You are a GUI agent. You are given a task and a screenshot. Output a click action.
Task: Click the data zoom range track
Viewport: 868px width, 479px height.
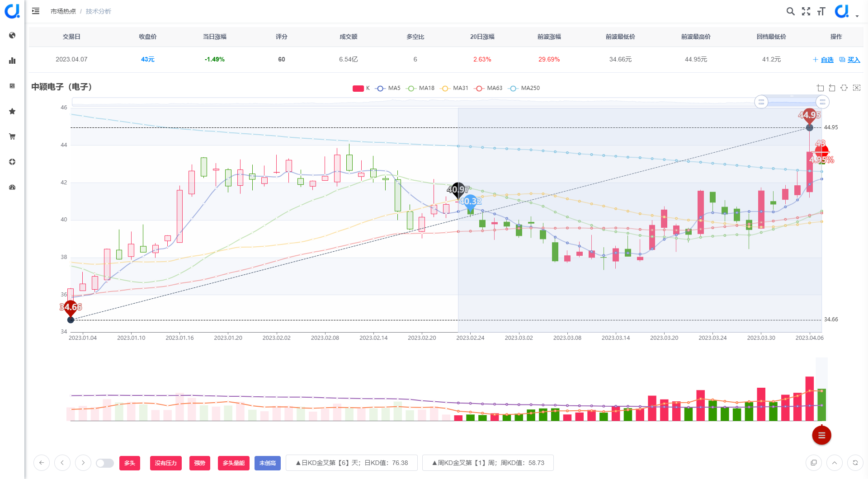(448, 102)
